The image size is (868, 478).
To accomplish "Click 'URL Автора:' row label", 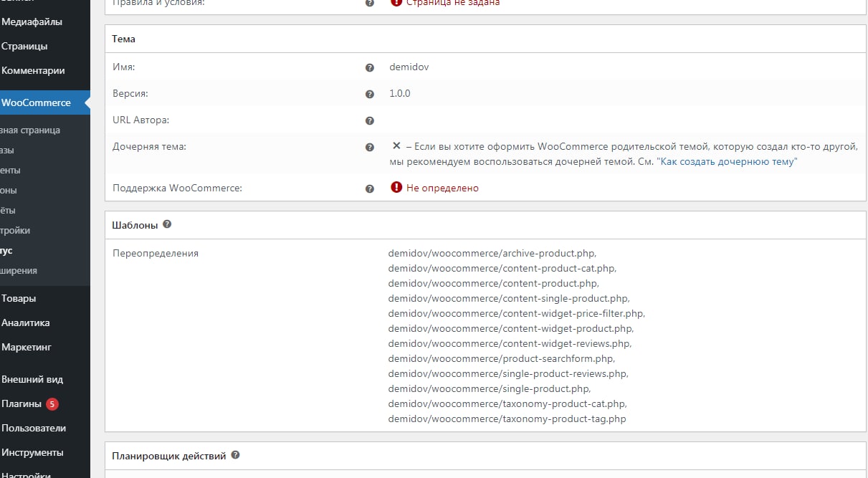I will pyautogui.click(x=140, y=120).
